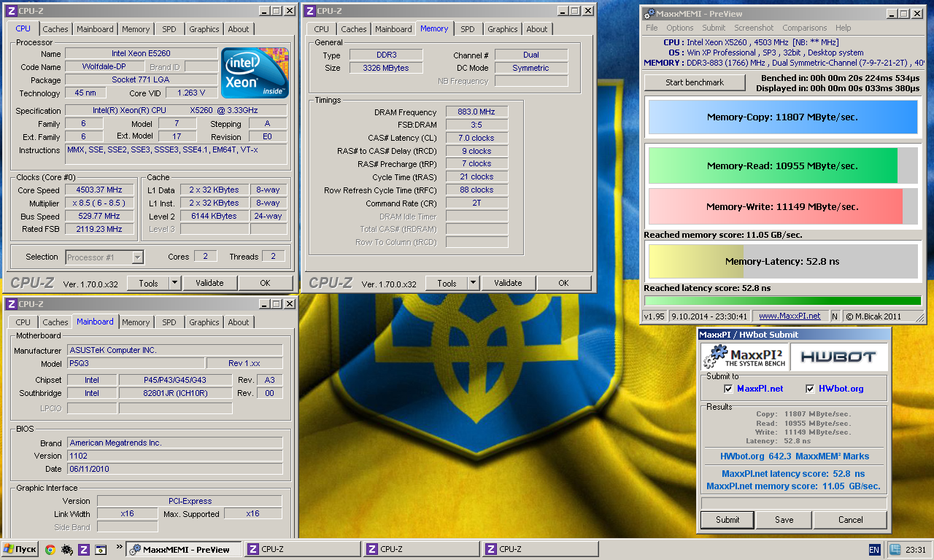This screenshot has width=934, height=560.
Task: Click the green Memory-Read result bar
Action: (782, 166)
